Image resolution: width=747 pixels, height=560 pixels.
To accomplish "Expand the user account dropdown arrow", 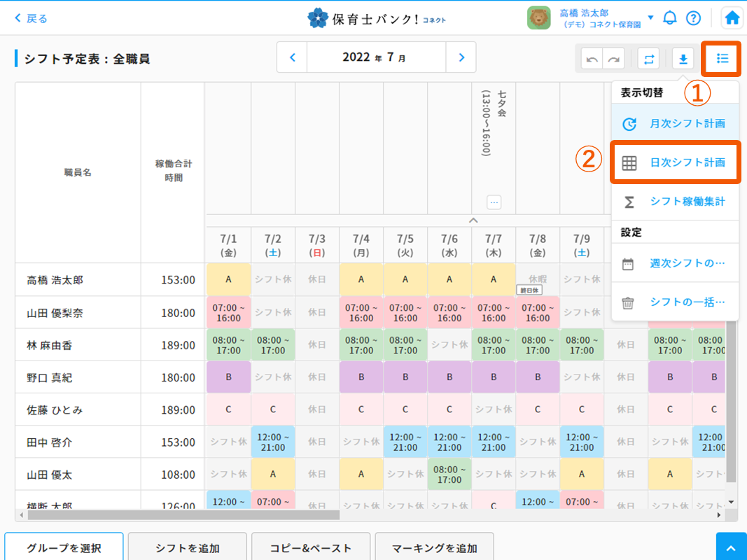I will click(650, 17).
